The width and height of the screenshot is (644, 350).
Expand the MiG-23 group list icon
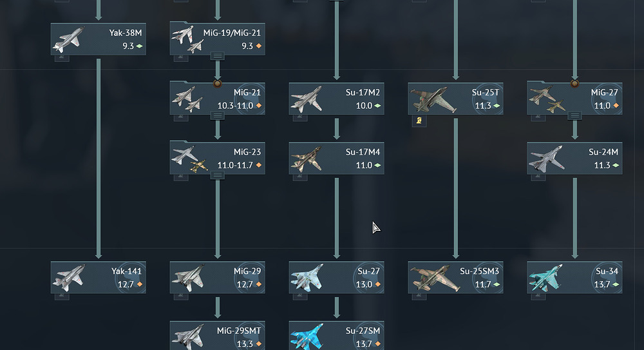click(217, 175)
